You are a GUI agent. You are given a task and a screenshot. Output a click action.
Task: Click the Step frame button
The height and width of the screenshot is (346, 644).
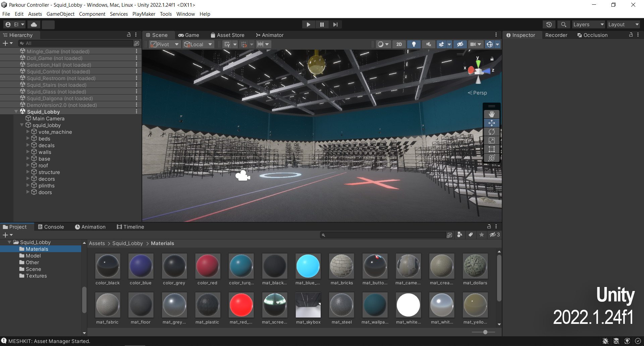coord(335,24)
